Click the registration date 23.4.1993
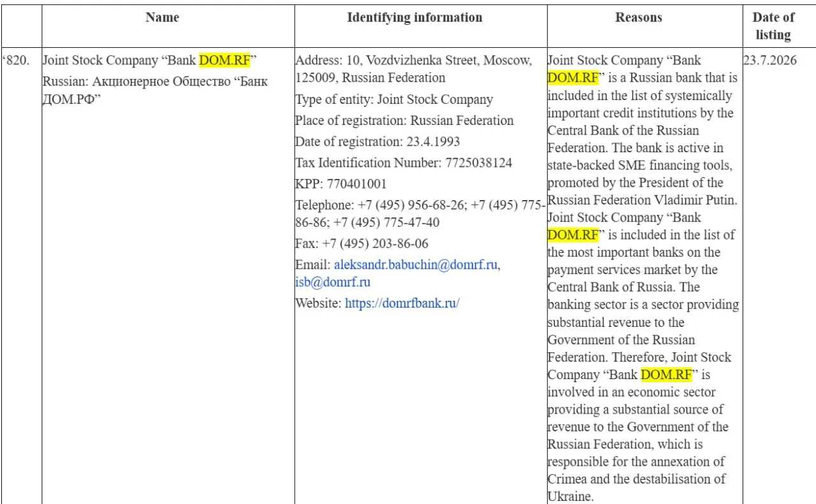The image size is (816, 504). click(x=433, y=141)
